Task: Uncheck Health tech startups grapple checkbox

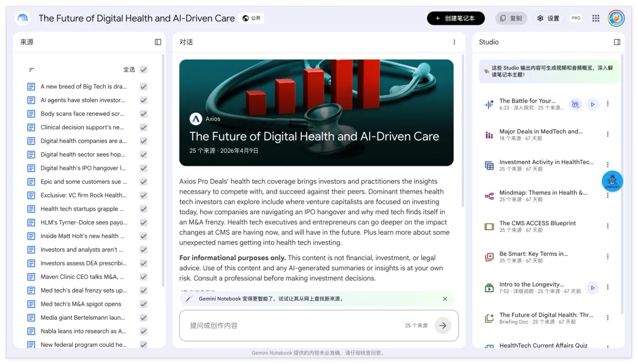Action: point(143,209)
